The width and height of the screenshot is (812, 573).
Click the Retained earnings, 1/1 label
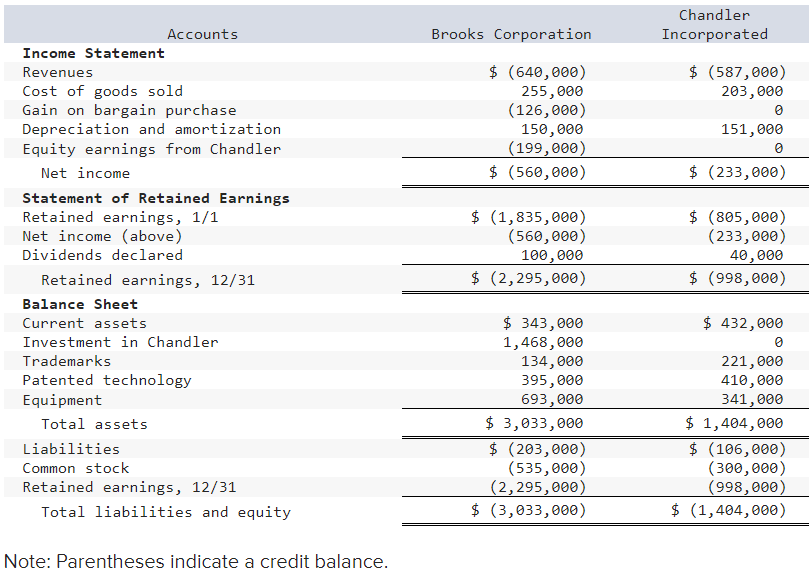[x=121, y=218]
